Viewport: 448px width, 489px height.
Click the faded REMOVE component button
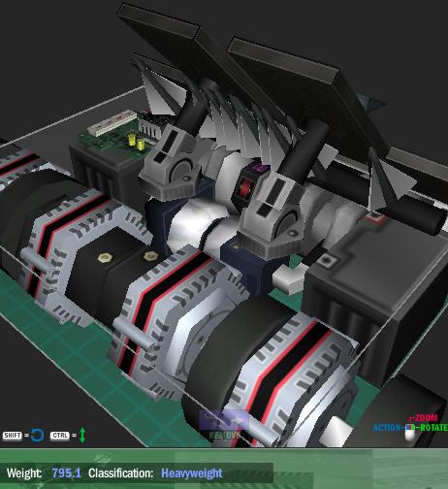224,436
